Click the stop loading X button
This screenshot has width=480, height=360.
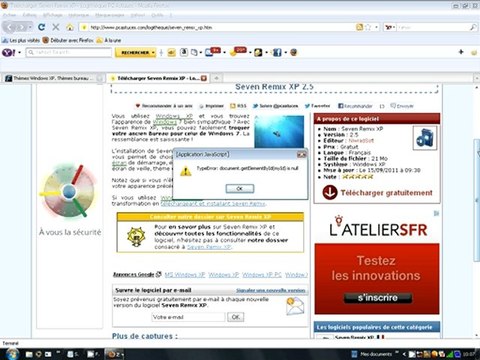pos(56,27)
